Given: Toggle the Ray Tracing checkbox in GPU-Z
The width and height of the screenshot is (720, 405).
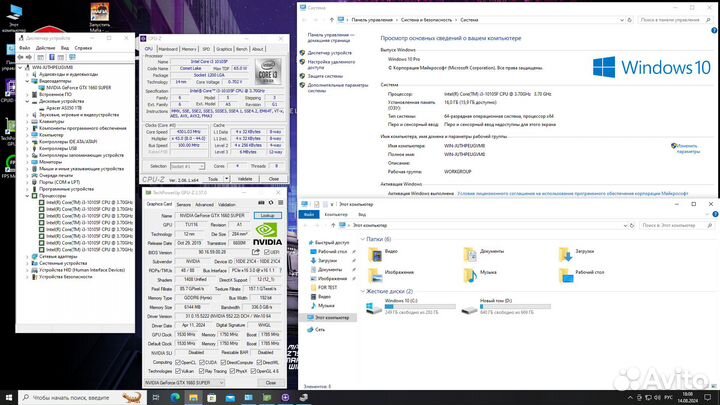Looking at the screenshot, I should point(201,371).
